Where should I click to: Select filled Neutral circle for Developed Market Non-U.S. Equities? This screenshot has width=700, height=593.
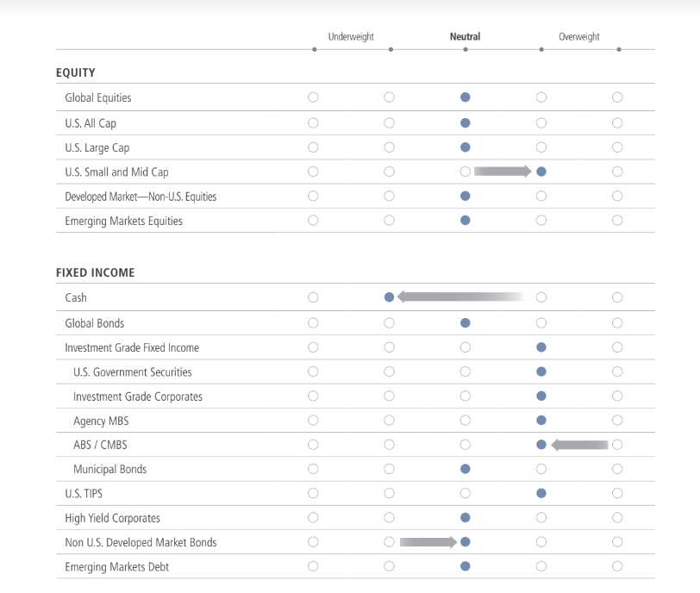466,196
